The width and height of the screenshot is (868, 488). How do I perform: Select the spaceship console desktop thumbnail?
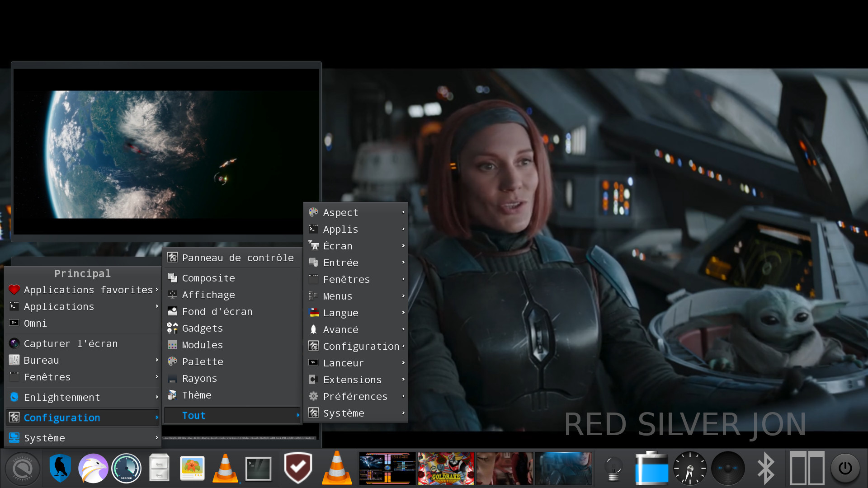click(x=387, y=469)
